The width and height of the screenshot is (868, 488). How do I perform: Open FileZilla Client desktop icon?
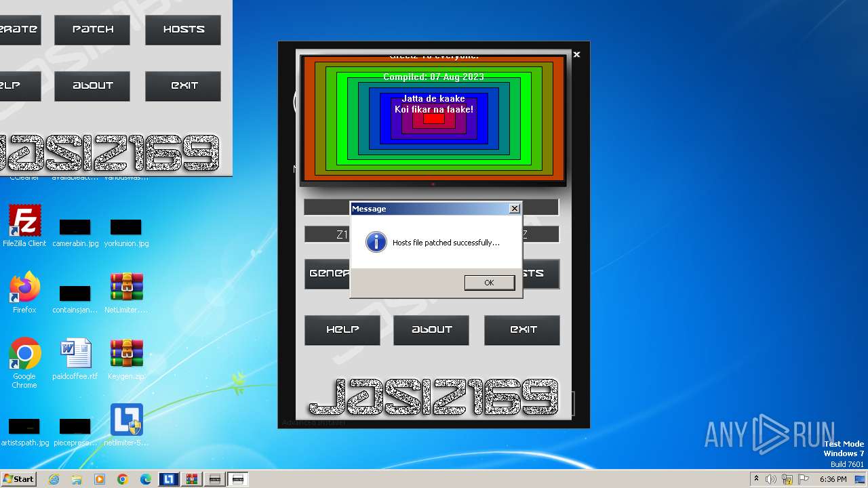click(24, 226)
